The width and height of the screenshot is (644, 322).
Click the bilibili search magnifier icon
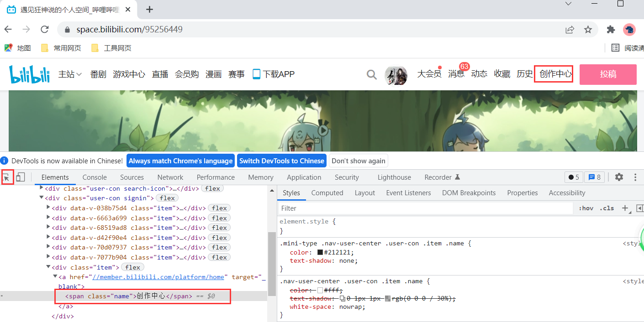[x=372, y=74]
